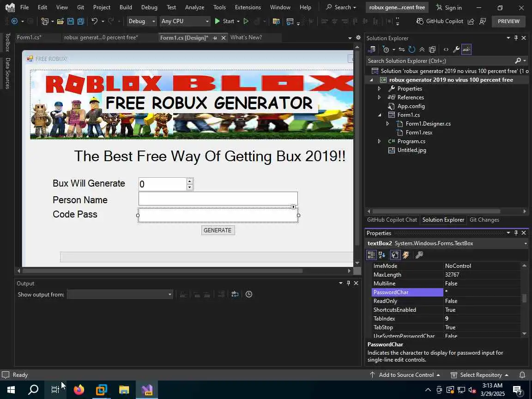532x399 pixels.
Task: Click the designer horizontal scrollbar
Action: tap(162, 271)
